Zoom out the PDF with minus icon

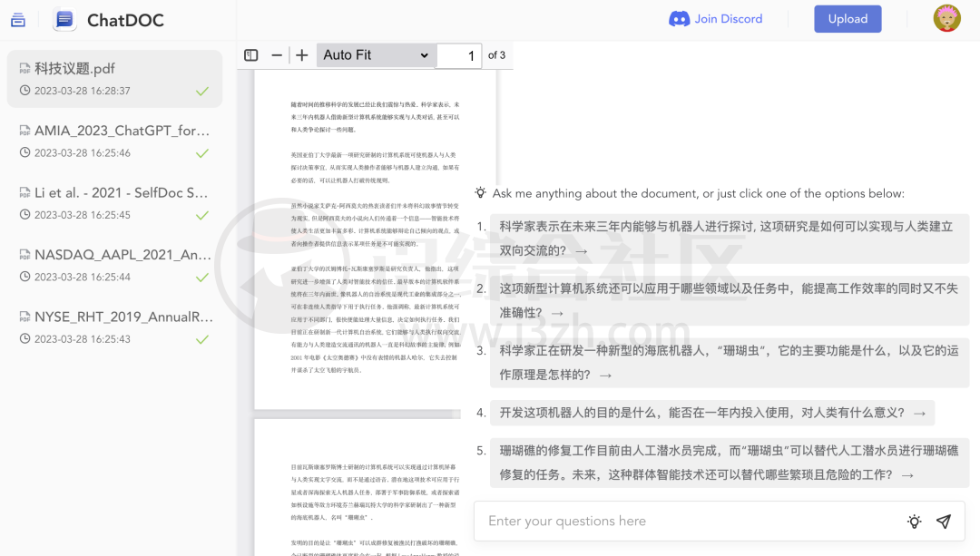277,55
